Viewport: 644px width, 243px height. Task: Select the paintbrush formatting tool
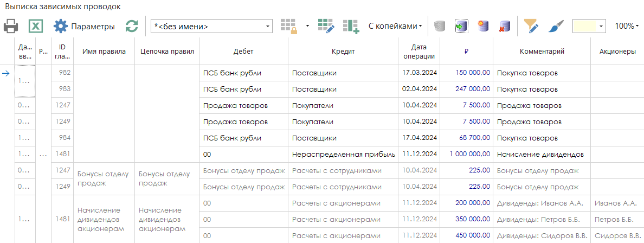(x=556, y=26)
